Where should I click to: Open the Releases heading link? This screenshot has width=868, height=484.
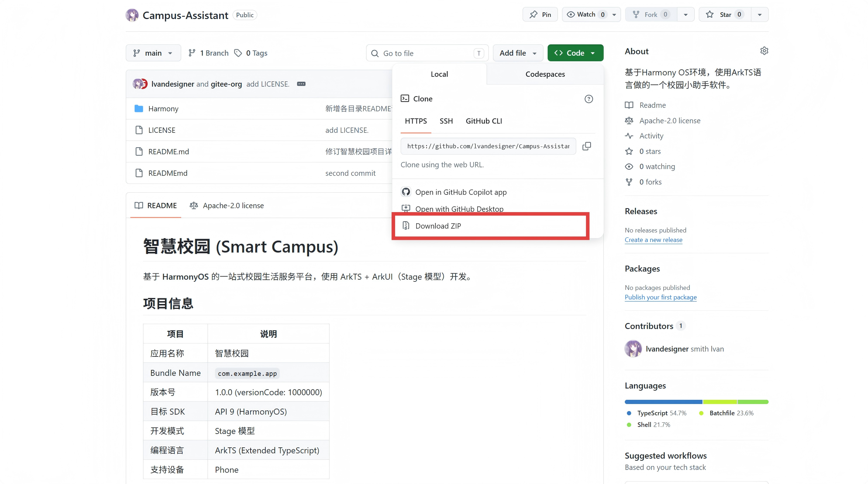[x=641, y=211]
